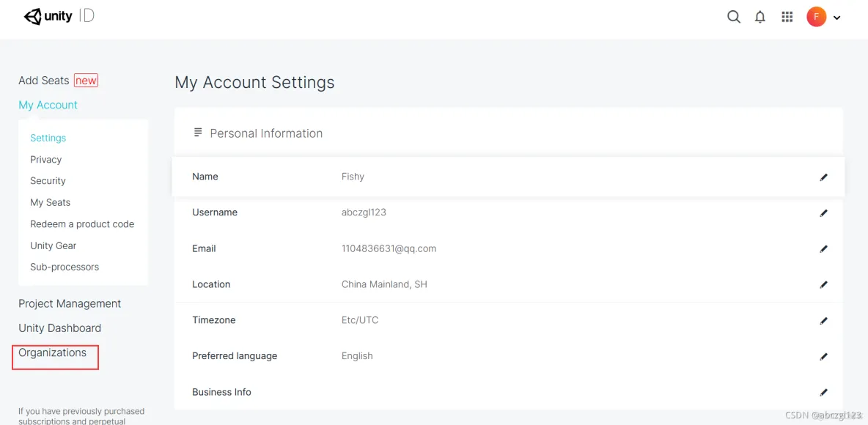Open the Sub-processors link
This screenshot has height=425, width=868.
(65, 267)
